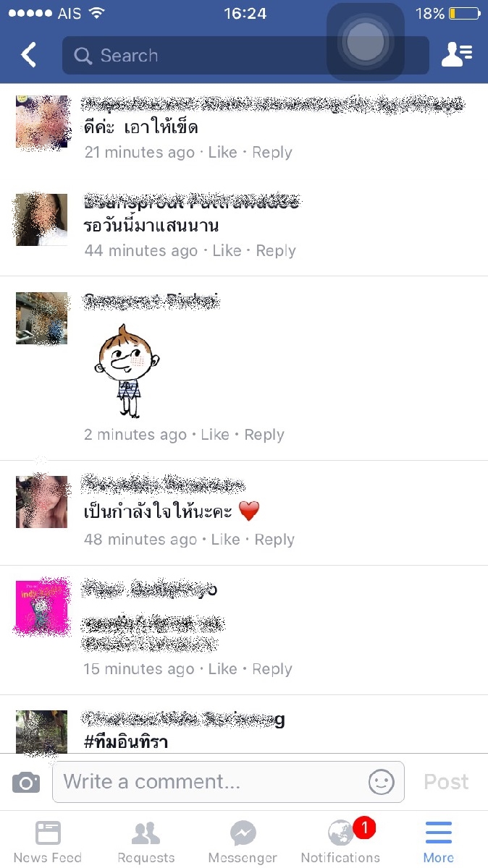Tap the AssistiveTouch floating button

(x=365, y=42)
